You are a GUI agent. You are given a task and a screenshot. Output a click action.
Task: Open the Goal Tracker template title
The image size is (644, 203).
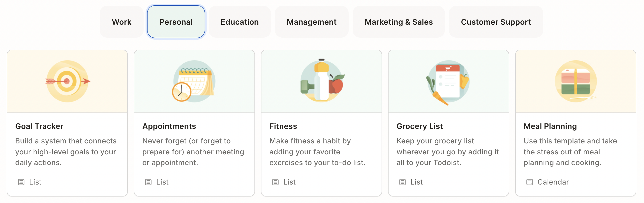click(39, 126)
